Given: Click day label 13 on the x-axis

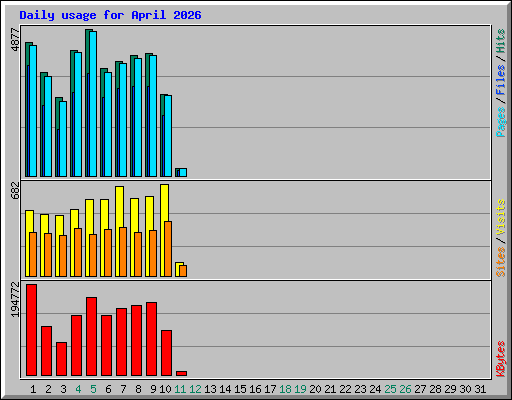Looking at the screenshot, I should (x=210, y=389).
